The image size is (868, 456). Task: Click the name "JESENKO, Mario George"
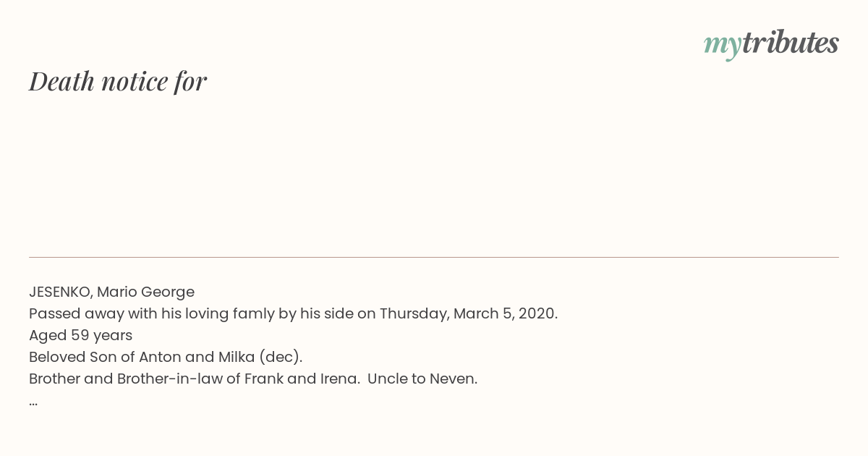[x=112, y=292]
